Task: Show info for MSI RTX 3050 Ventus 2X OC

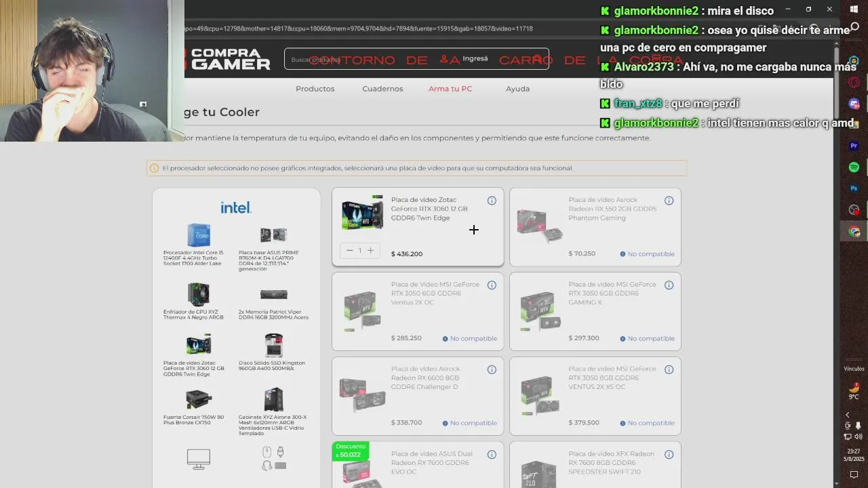Action: point(492,285)
